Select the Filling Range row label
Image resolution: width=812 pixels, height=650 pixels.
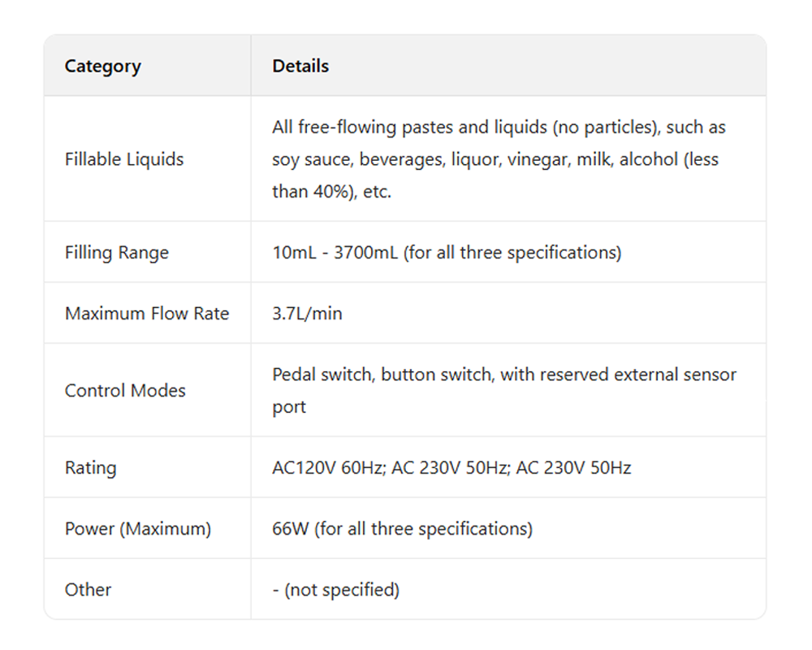coord(117,253)
